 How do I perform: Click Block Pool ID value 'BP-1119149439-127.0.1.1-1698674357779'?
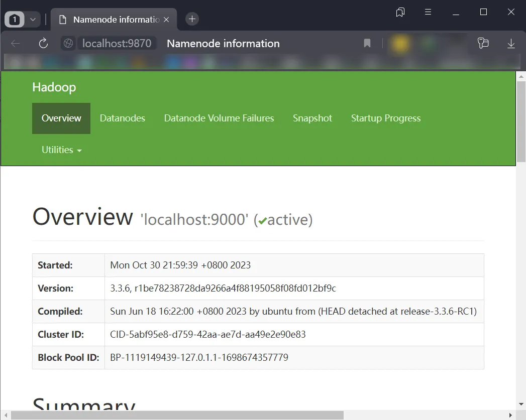point(199,358)
